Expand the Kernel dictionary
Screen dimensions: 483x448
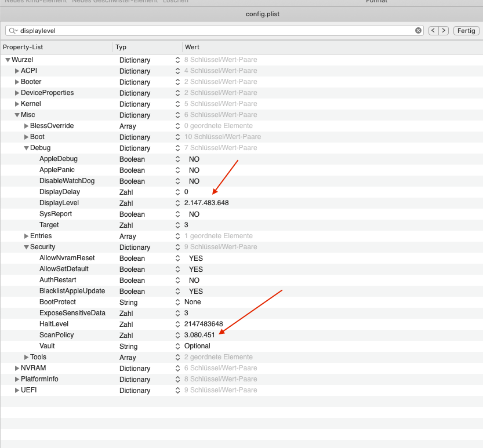pyautogui.click(x=17, y=104)
